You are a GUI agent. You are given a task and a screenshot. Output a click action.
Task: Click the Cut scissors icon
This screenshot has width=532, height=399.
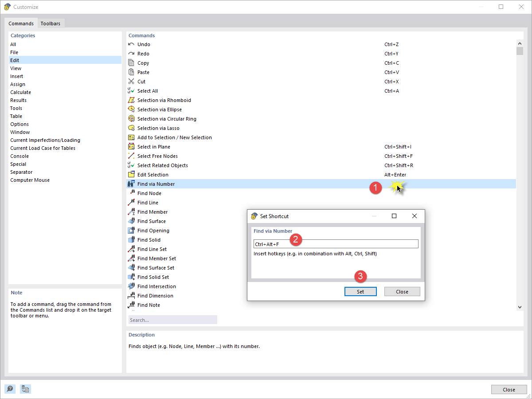point(131,81)
